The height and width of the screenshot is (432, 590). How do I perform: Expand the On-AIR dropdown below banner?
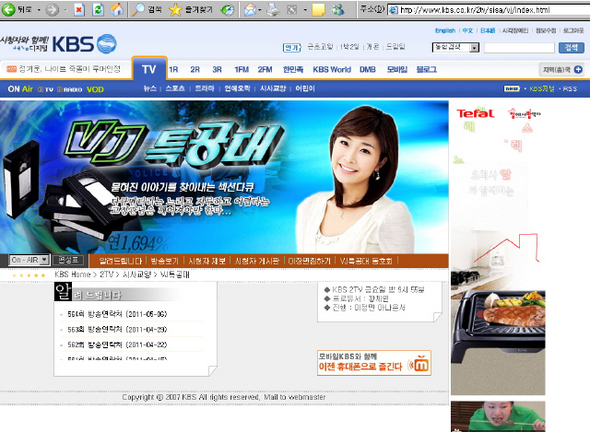[44, 259]
